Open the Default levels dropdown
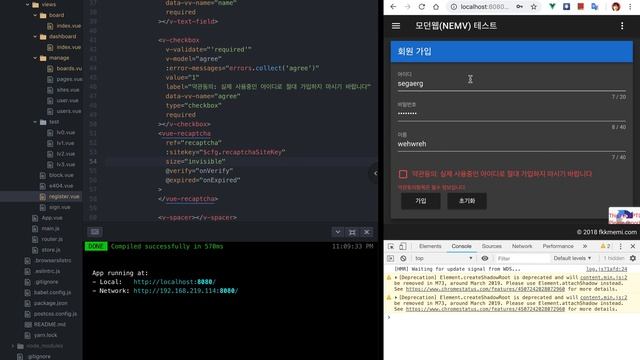This screenshot has width=640, height=360. [x=572, y=258]
